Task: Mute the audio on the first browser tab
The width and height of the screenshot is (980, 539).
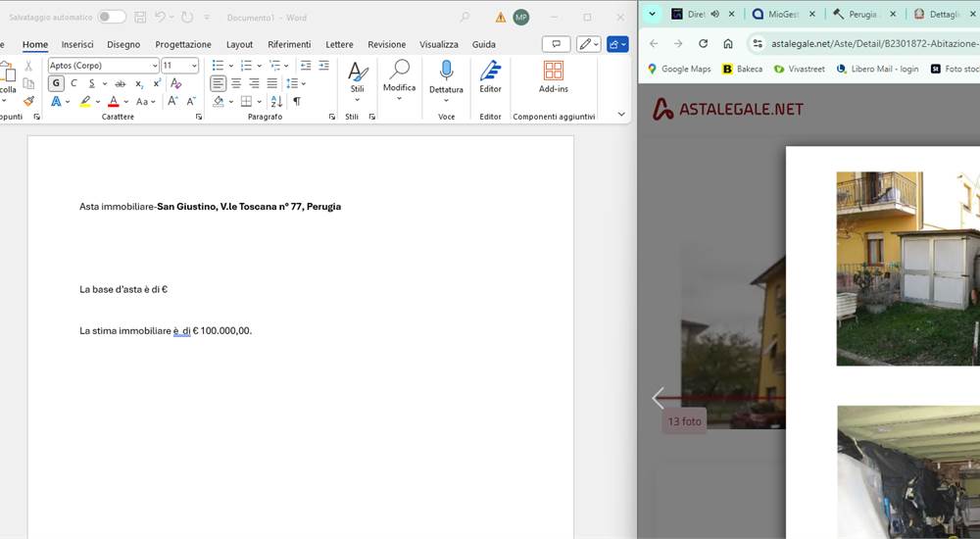Action: 715,15
